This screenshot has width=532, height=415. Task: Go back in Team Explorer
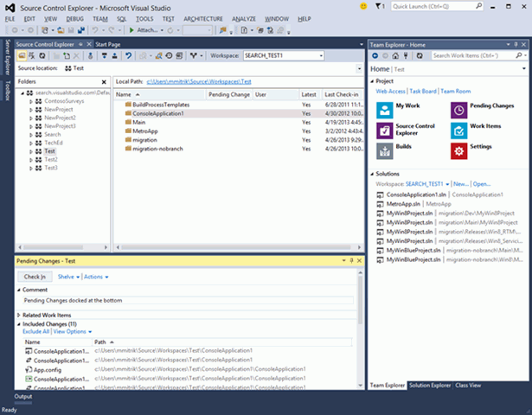[375, 55]
